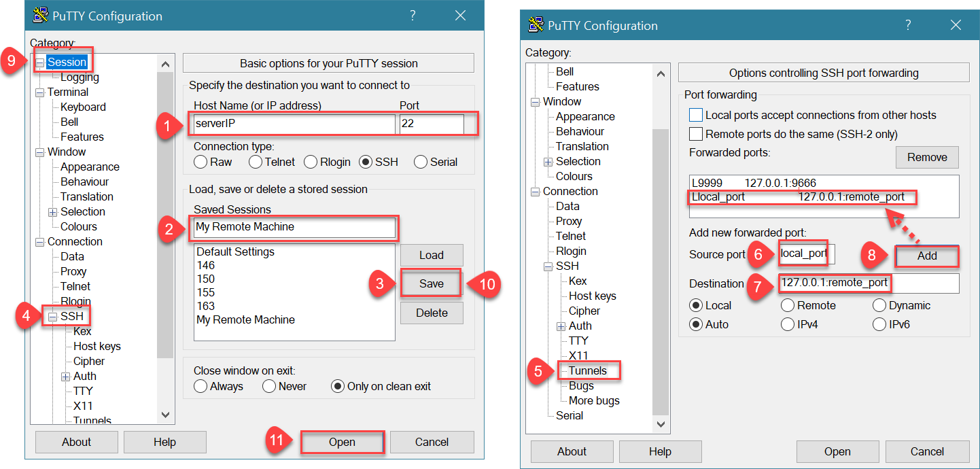The width and height of the screenshot is (980, 469).
Task: Expand the Selection node in the port forwarding window
Action: [548, 162]
